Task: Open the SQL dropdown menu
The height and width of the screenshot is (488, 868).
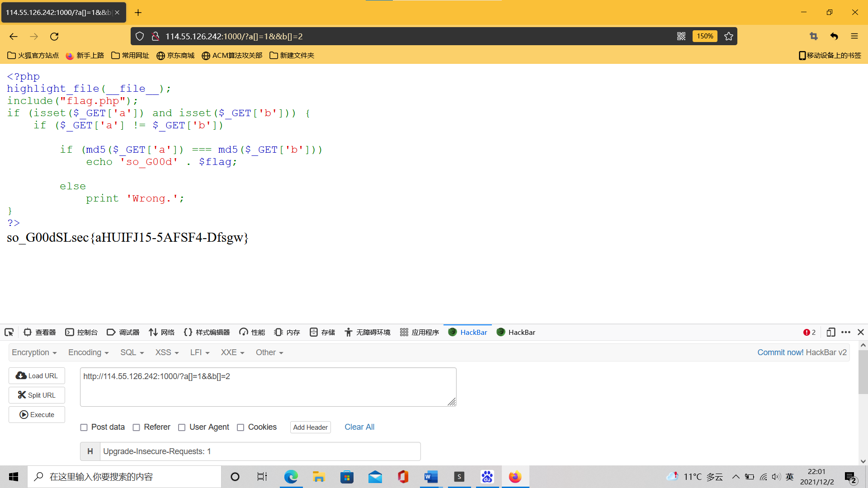Action: [132, 352]
